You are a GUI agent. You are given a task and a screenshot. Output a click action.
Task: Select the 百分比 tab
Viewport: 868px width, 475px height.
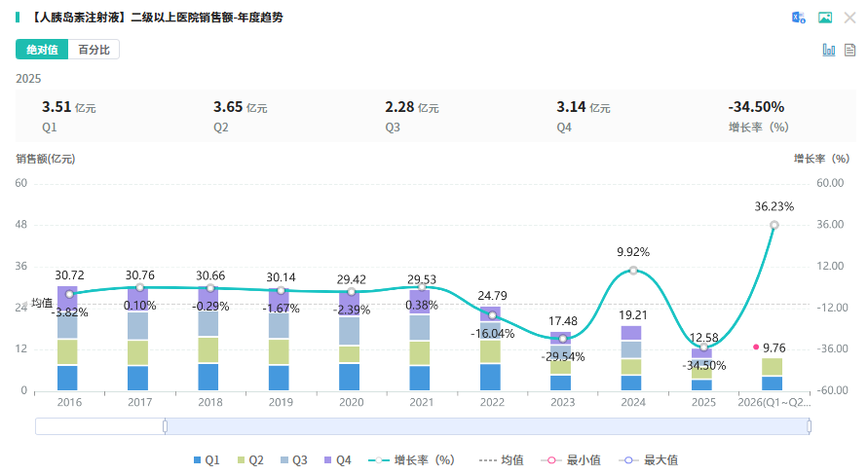(x=94, y=50)
